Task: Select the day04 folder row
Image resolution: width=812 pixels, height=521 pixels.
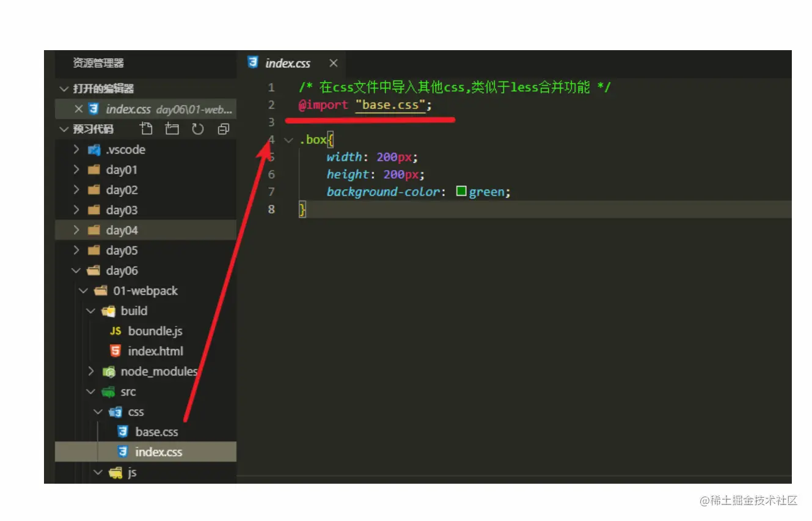Action: tap(145, 231)
